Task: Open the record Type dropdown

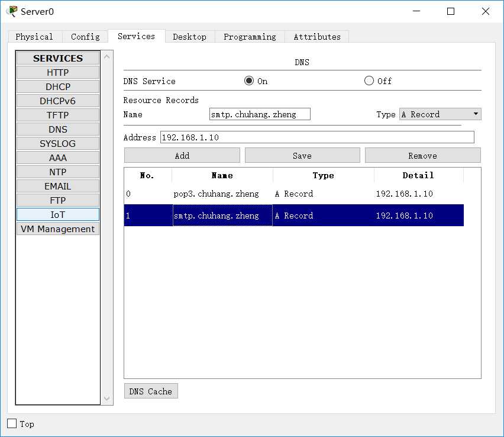Action: 440,114
